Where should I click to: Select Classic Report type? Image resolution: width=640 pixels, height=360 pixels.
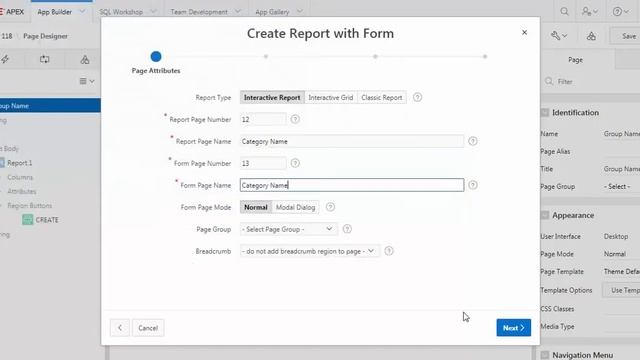coord(382,98)
